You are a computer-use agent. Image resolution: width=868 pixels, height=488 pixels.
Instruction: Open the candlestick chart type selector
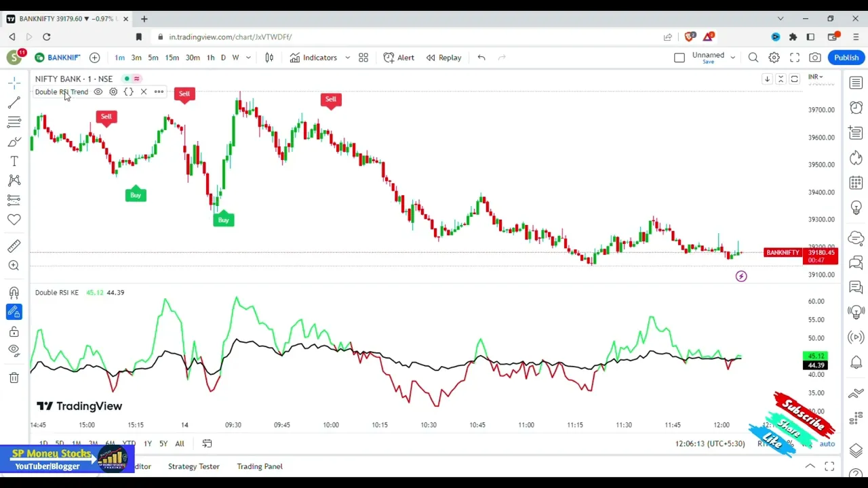pyautogui.click(x=269, y=58)
